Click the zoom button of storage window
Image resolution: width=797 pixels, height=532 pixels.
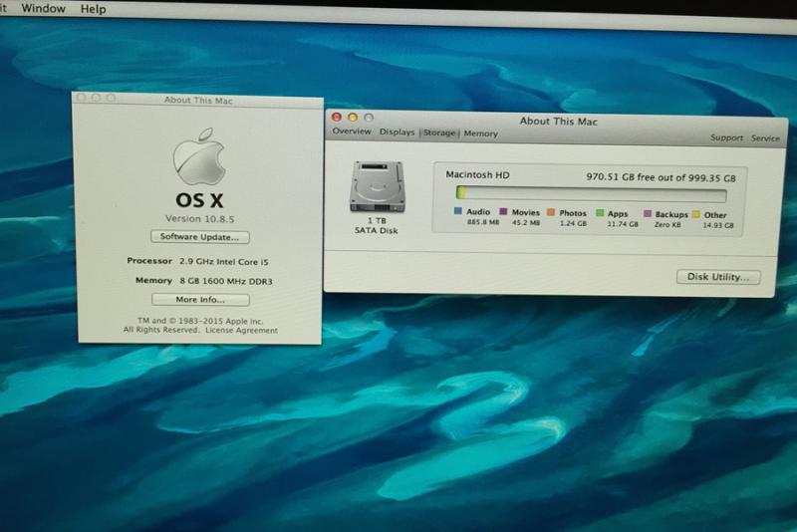point(369,118)
